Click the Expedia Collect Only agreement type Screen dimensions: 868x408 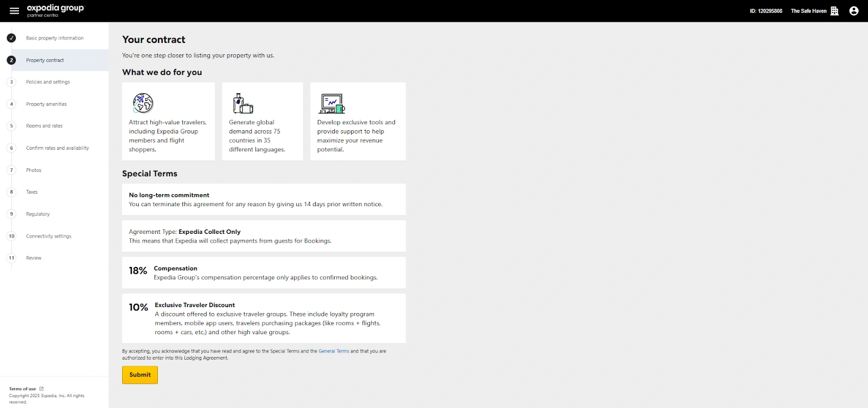click(209, 232)
